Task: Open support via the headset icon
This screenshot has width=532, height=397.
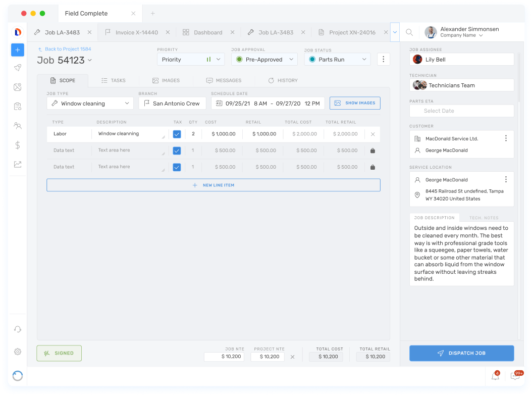Action: [x=18, y=329]
